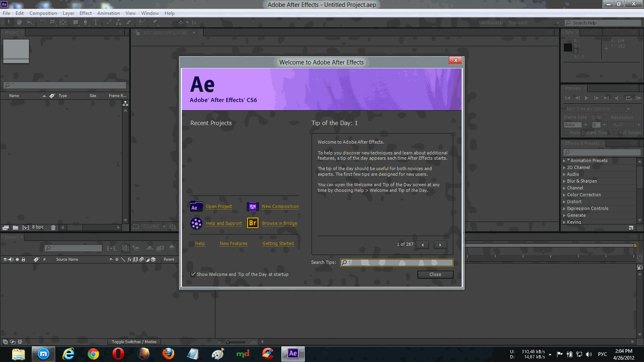Click the New Features link

[x=233, y=243]
